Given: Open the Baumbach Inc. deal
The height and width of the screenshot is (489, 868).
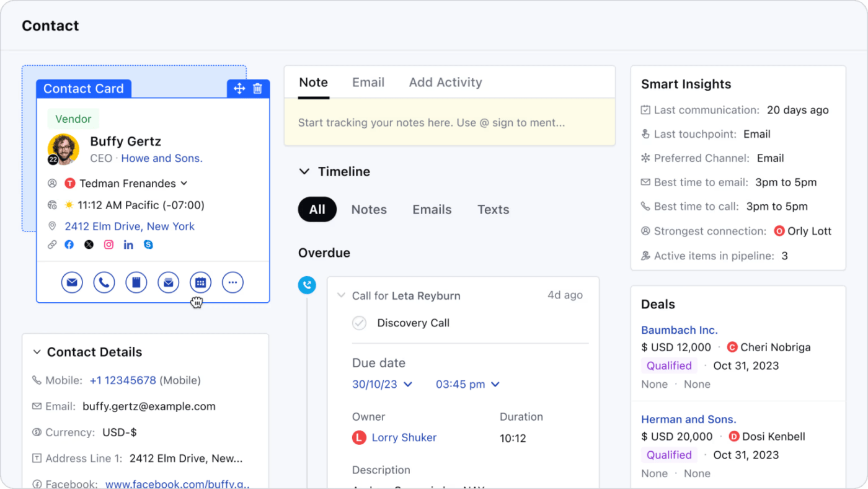Looking at the screenshot, I should coord(679,330).
